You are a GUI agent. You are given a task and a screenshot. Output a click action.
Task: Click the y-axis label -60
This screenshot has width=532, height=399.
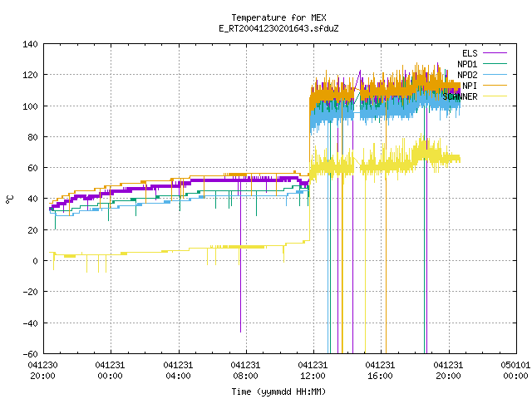(30, 354)
